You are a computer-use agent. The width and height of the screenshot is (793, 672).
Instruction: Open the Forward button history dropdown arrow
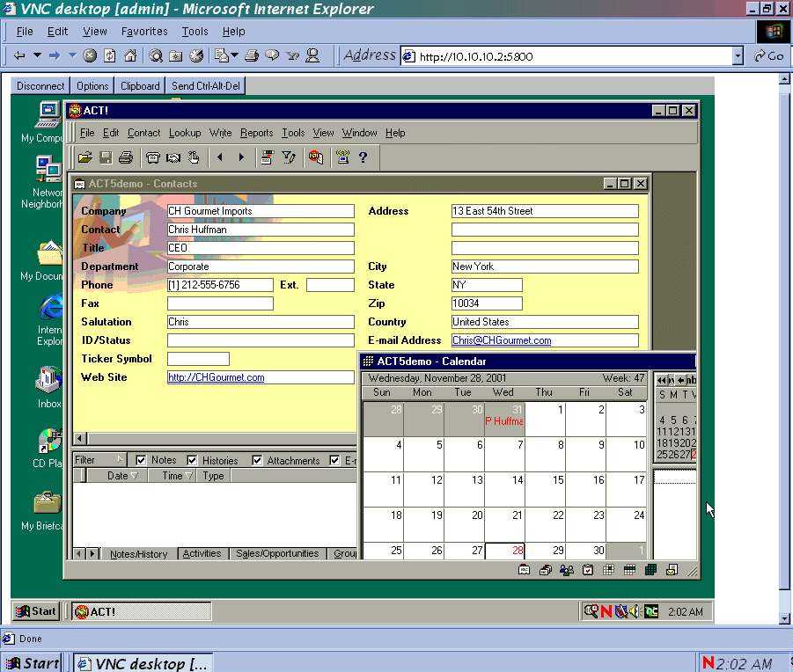72,55
